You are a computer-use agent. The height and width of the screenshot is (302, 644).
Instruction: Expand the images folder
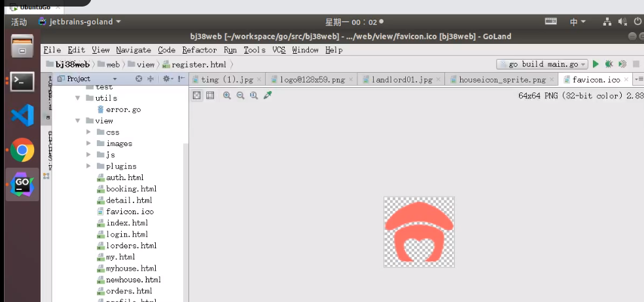click(x=88, y=143)
